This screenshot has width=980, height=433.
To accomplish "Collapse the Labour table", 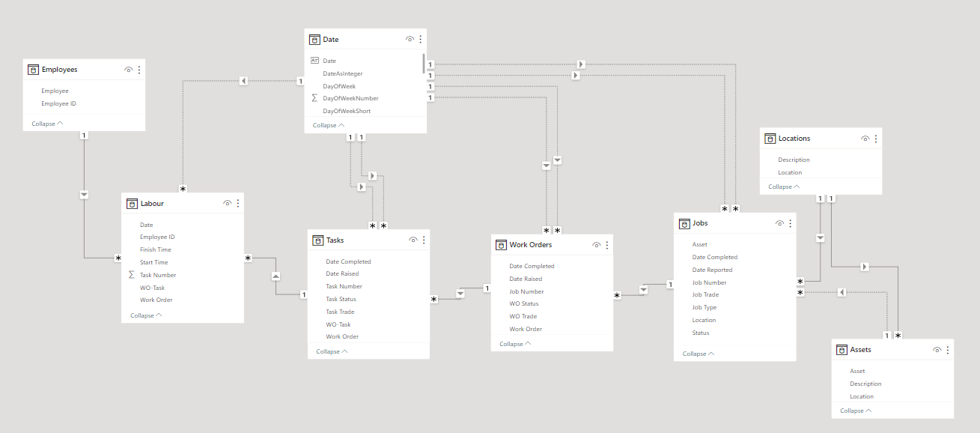I will 146,315.
